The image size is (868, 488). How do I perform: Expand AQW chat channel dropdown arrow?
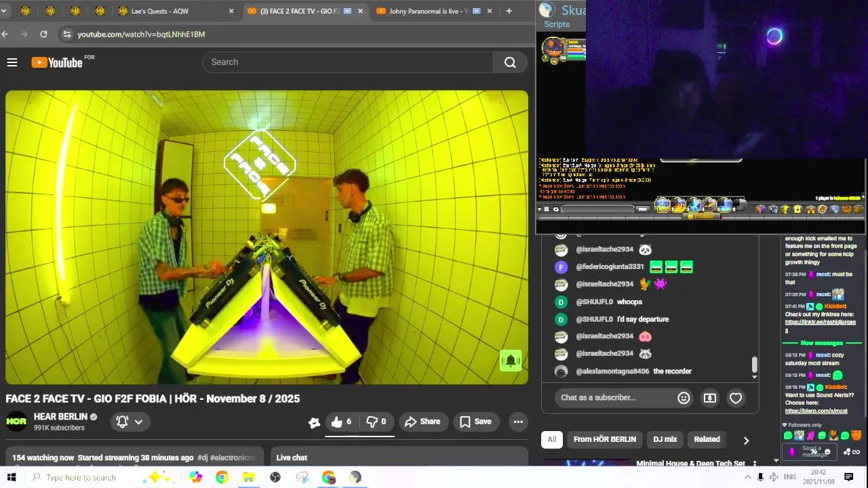tap(540, 209)
